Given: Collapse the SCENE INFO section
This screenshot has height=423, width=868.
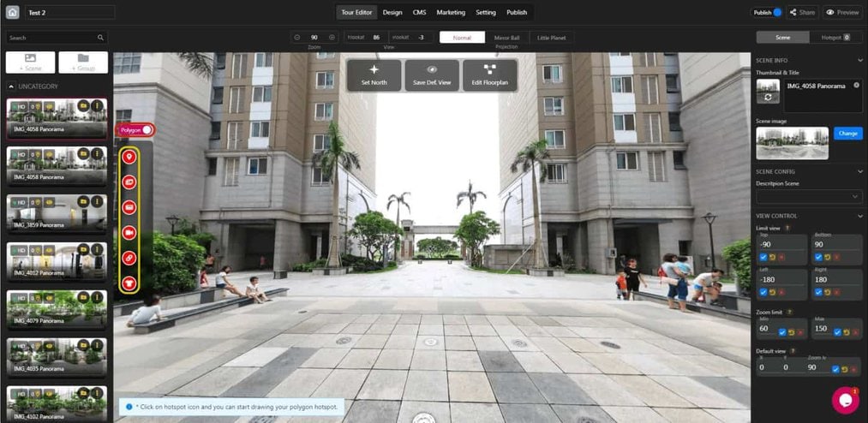Looking at the screenshot, I should point(859,60).
